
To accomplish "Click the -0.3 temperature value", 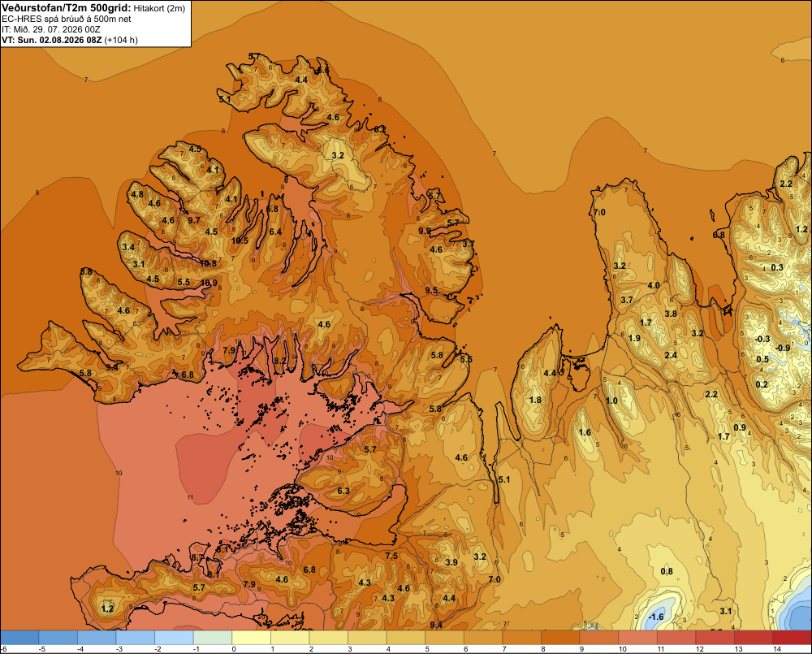I will click(x=762, y=339).
